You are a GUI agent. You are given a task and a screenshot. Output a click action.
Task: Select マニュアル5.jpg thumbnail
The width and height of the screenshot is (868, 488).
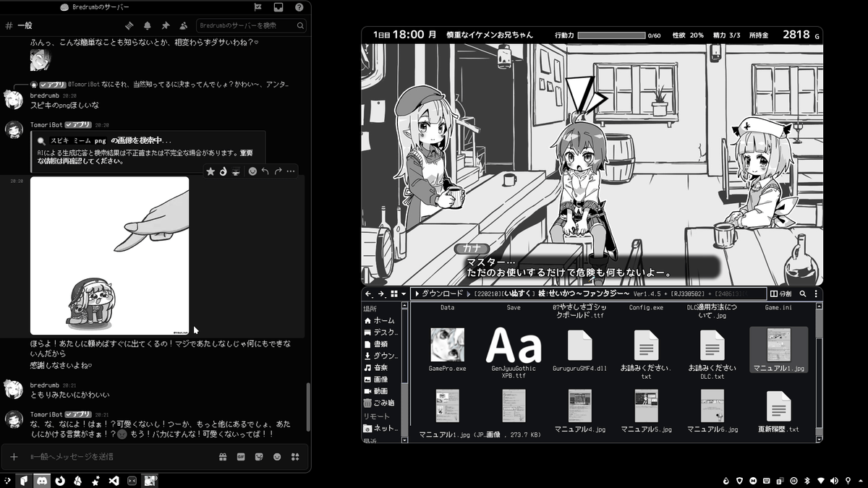646,411
